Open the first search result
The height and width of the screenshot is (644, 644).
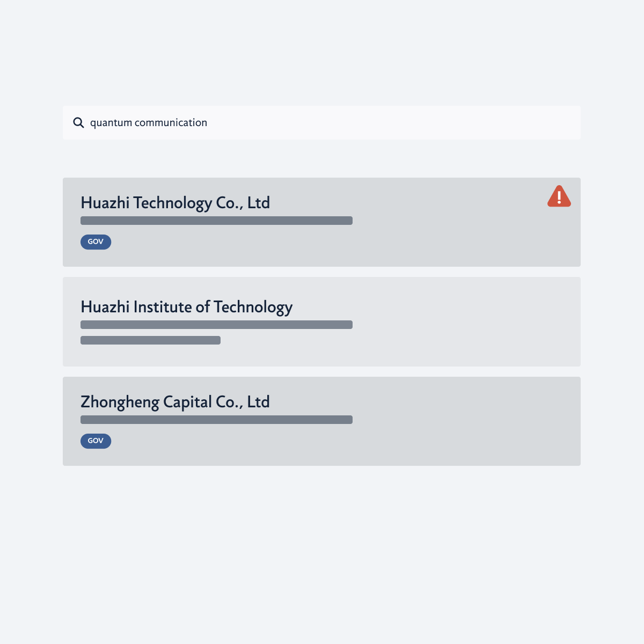[175, 203]
